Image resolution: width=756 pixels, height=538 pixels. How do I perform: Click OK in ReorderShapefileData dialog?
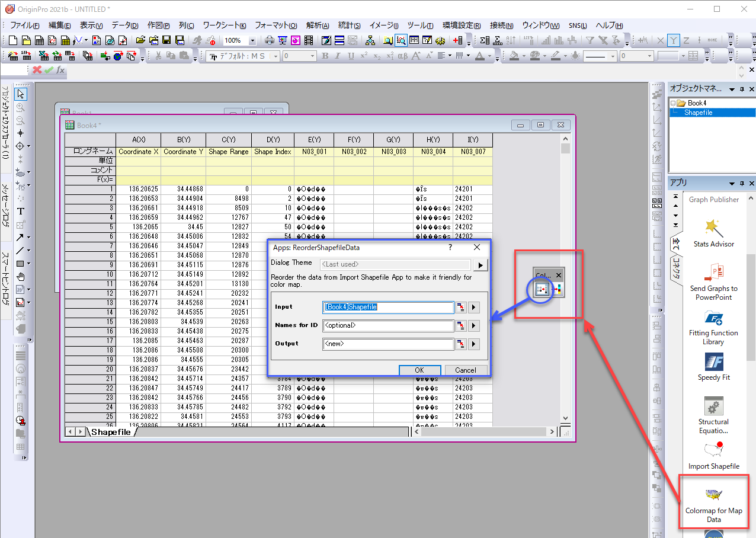(x=419, y=370)
